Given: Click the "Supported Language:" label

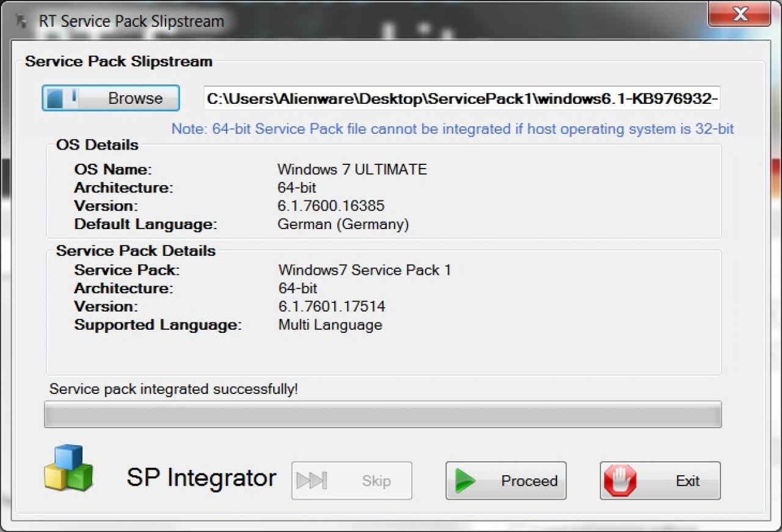Looking at the screenshot, I should [x=158, y=325].
